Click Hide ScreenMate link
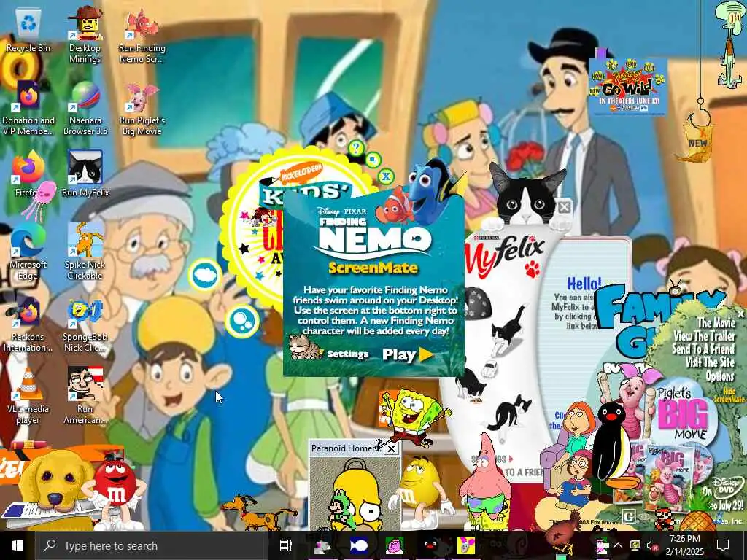 tap(729, 395)
